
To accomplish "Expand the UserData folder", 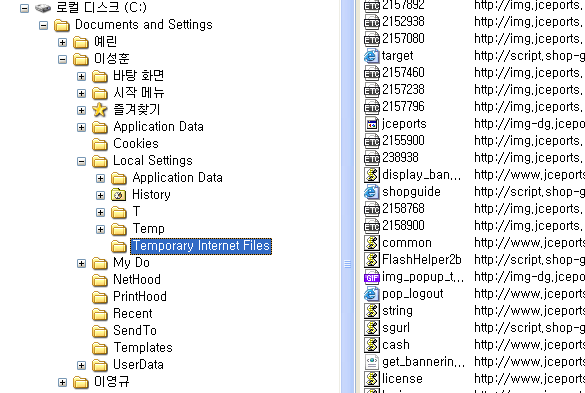I will click(81, 365).
